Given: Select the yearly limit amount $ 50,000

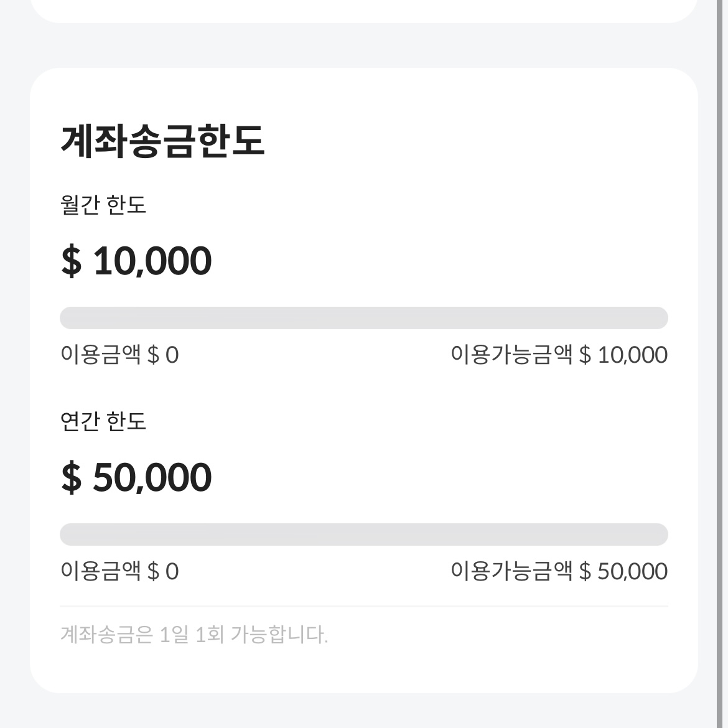Looking at the screenshot, I should 136,476.
